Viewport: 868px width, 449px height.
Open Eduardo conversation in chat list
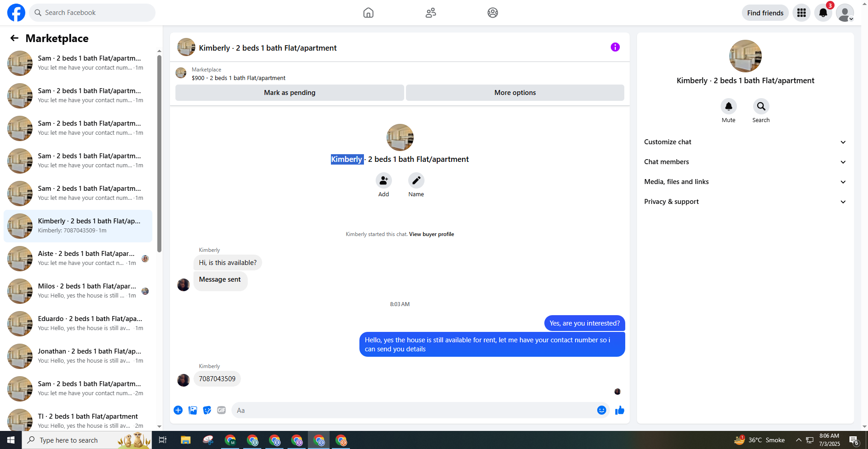click(78, 323)
